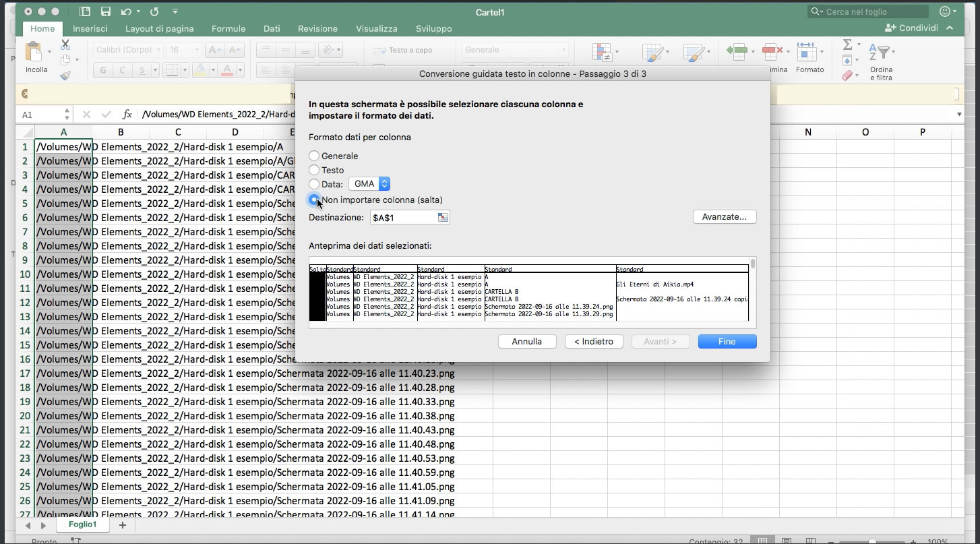Open the fill color dropdown arrow
This screenshot has height=544, width=980.
click(212, 70)
